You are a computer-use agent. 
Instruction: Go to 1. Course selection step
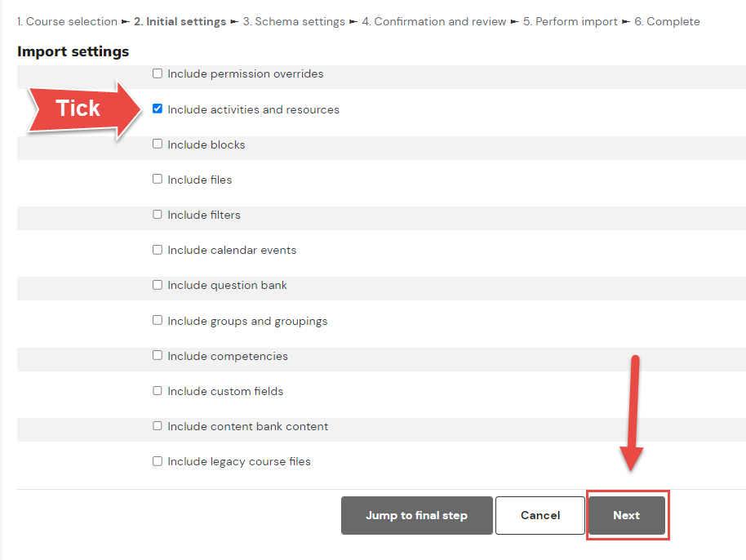[67, 21]
